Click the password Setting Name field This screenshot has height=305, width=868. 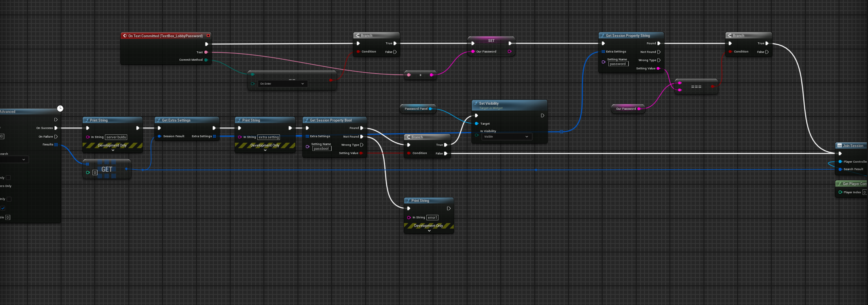[618, 64]
